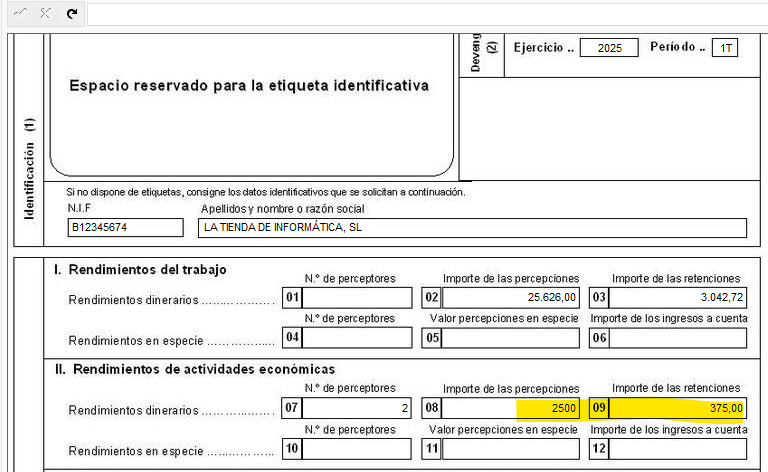Select box 02 field showing 25.626,00
Screen dimensions: 768x472
pos(512,298)
